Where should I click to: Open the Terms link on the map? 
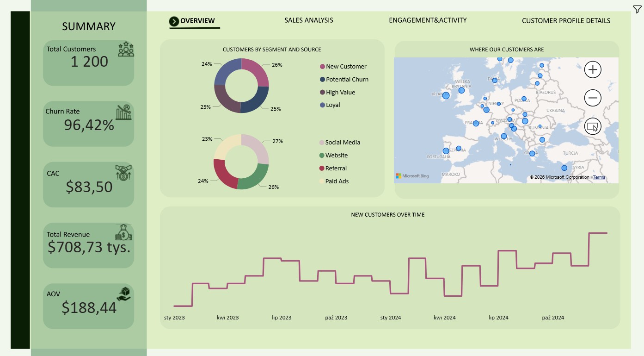[x=599, y=177]
